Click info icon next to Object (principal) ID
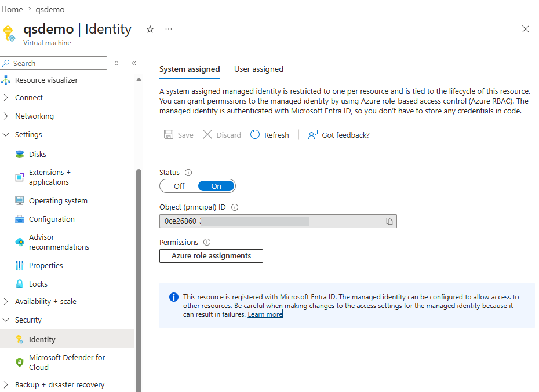Screen dimensions: 539x392 pyautogui.click(x=235, y=207)
